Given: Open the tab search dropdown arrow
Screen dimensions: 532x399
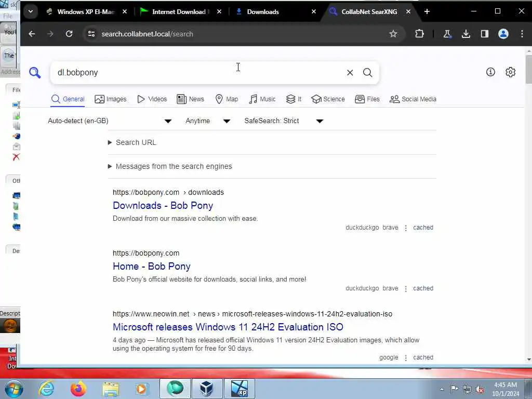Looking at the screenshot, I should coord(31,11).
